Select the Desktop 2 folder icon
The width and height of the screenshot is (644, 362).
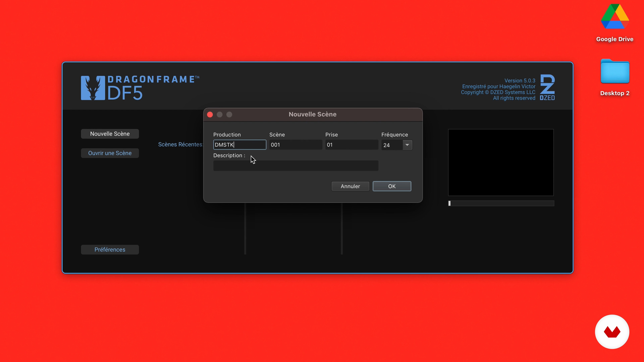(x=615, y=71)
